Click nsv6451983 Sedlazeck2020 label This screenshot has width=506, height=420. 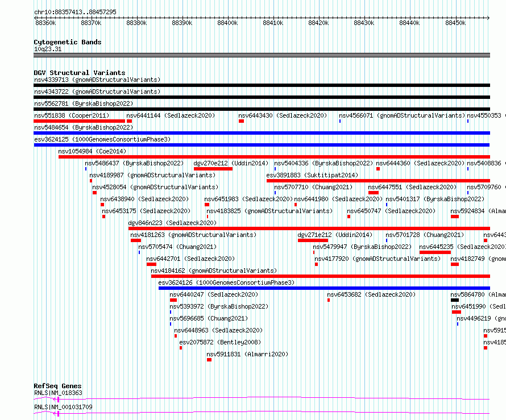pyautogui.click(x=248, y=199)
